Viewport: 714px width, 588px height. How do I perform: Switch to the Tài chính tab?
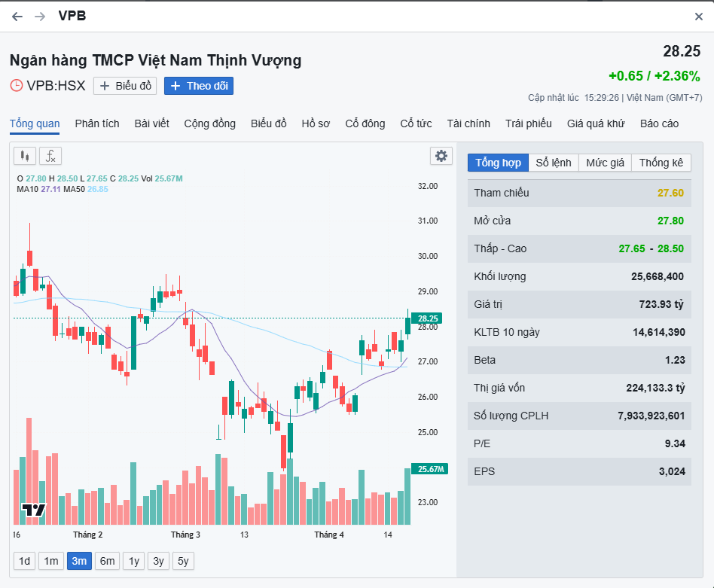pyautogui.click(x=468, y=123)
